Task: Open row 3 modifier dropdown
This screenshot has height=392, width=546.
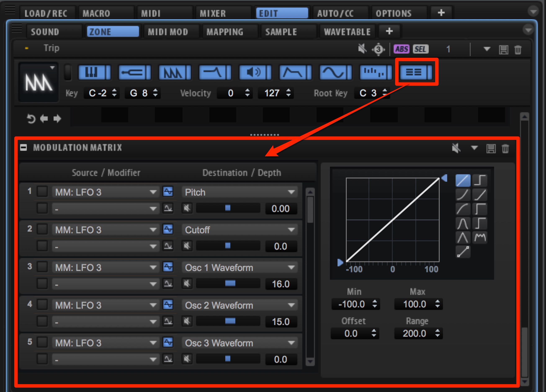Action: pos(106,284)
